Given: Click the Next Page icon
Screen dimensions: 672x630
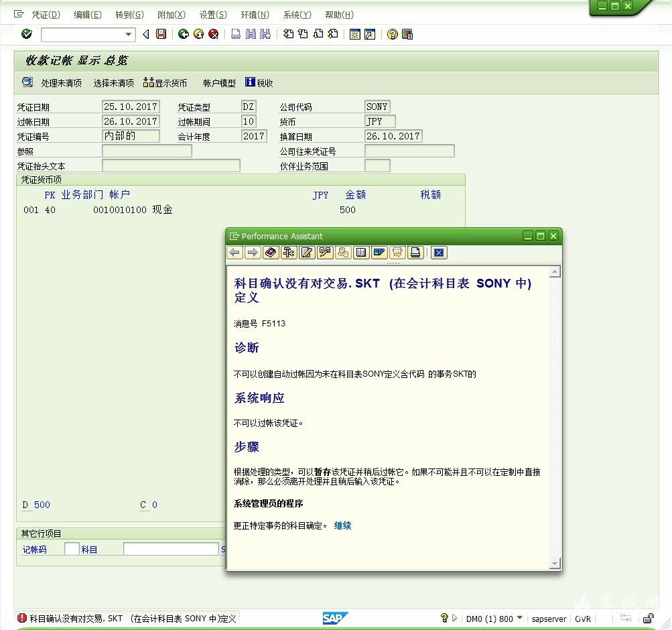Looking at the screenshot, I should [318, 34].
